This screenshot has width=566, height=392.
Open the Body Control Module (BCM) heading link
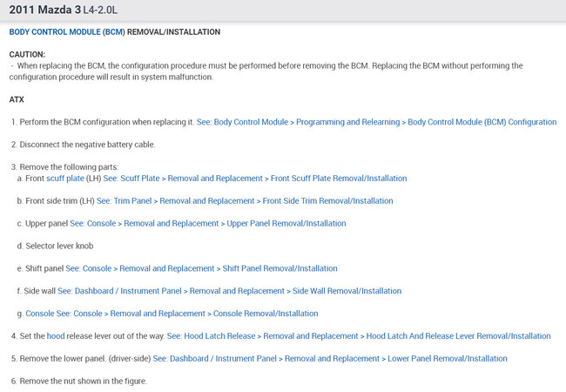pyautogui.click(x=67, y=31)
